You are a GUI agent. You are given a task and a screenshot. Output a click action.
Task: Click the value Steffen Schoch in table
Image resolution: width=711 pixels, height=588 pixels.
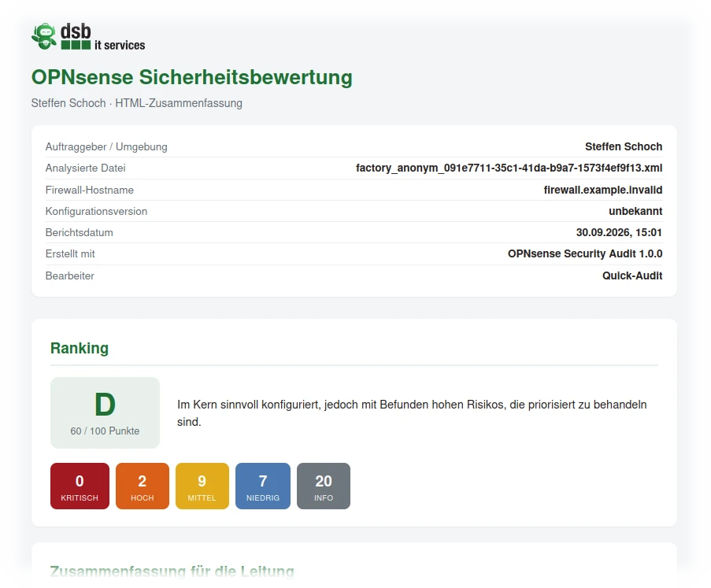point(624,147)
